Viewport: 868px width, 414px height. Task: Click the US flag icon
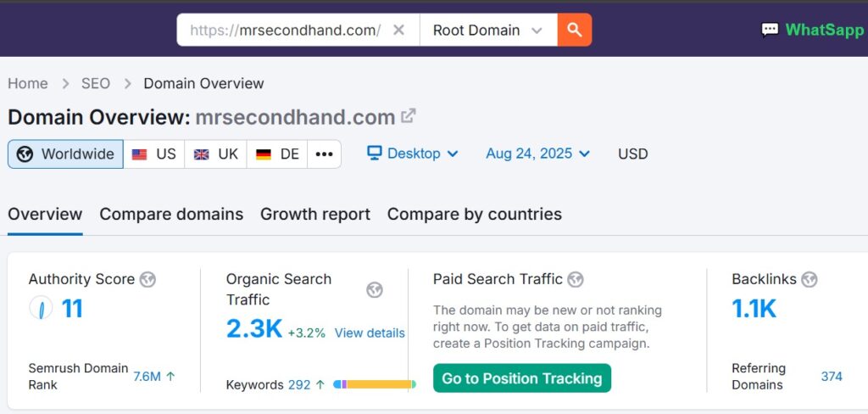point(140,154)
